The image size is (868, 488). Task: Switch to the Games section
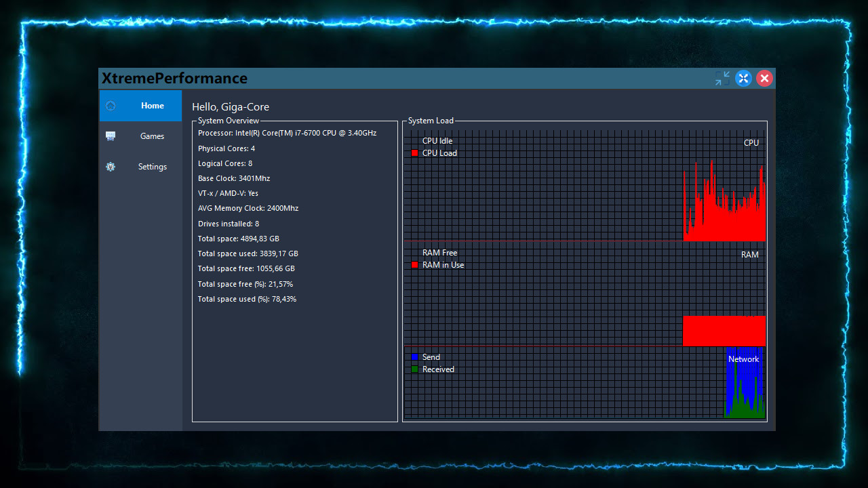point(152,136)
